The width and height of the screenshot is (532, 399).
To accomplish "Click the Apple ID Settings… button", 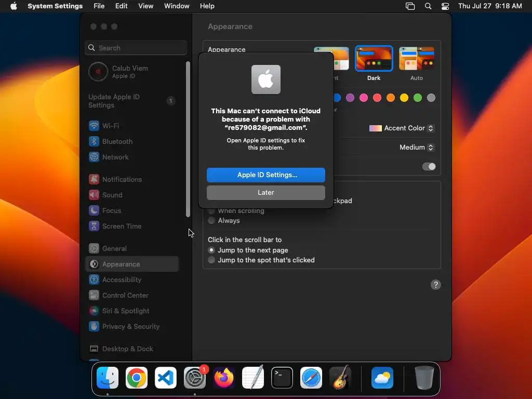I will (x=265, y=175).
